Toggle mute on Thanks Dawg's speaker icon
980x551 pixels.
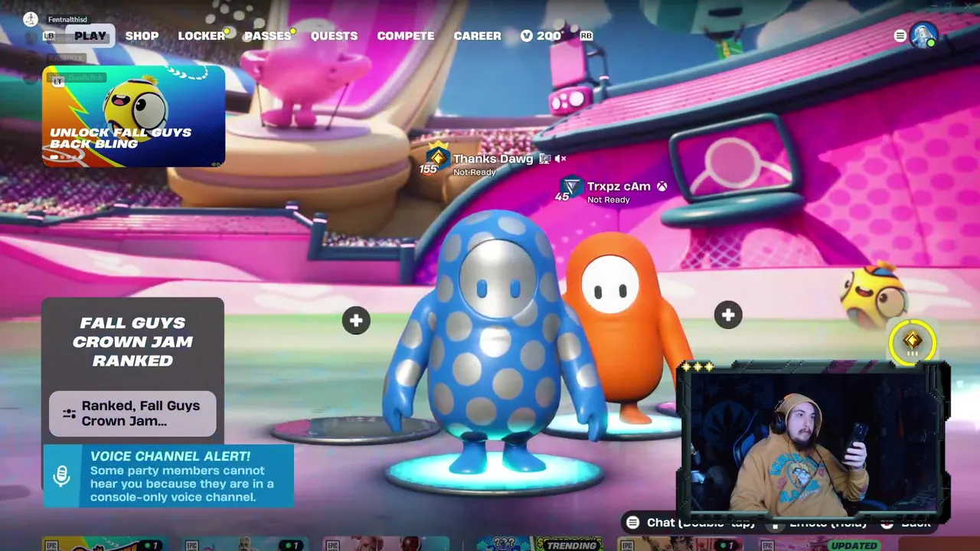tap(560, 159)
